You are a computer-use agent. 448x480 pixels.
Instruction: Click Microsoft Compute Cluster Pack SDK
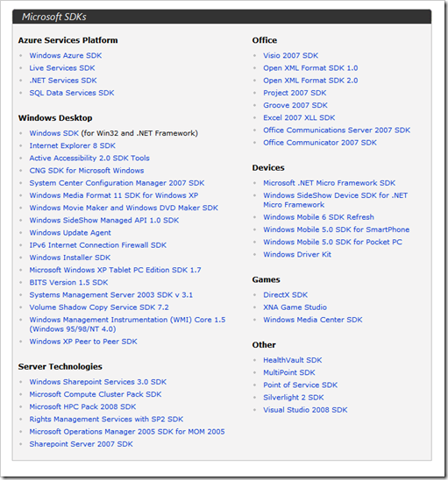96,394
